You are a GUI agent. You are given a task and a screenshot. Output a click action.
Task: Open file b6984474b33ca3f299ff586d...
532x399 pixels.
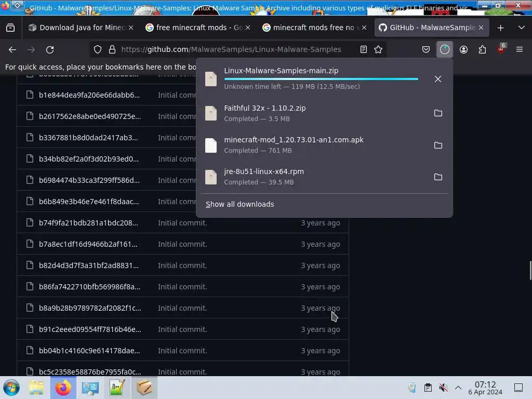[x=89, y=180]
